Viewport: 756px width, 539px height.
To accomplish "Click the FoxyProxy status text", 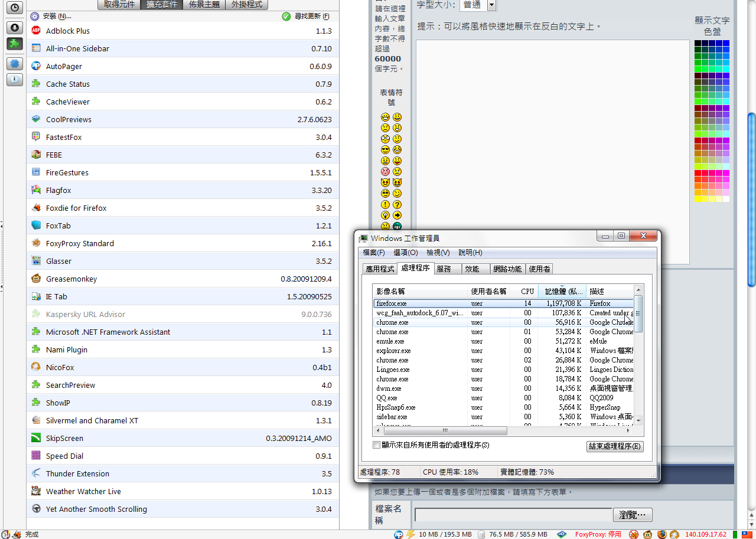I will coord(598,534).
